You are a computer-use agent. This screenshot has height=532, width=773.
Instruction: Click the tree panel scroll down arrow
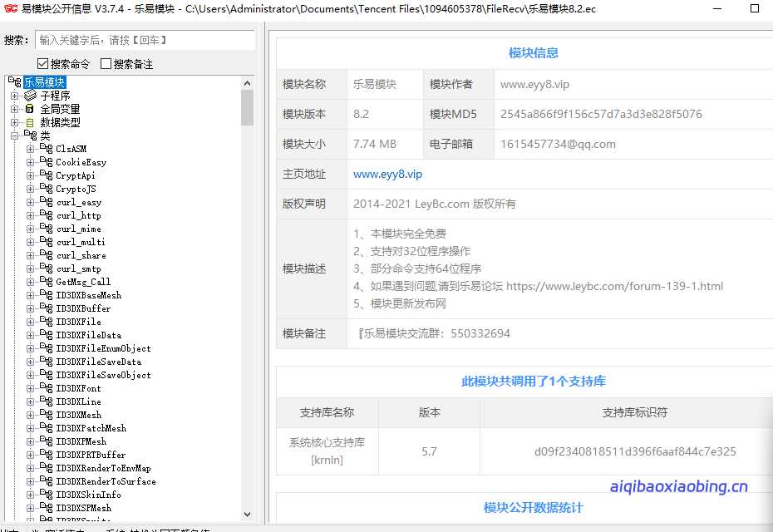(248, 515)
